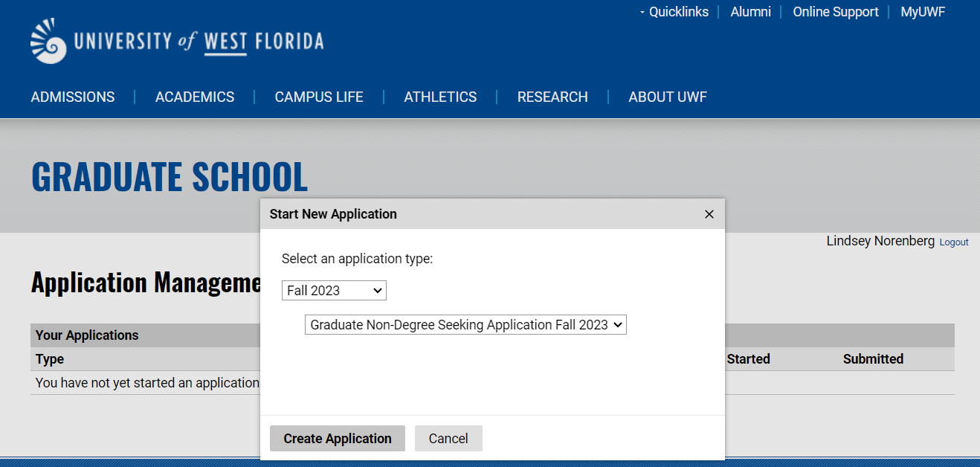The width and height of the screenshot is (980, 467).
Task: Open the Admissions menu
Action: pyautogui.click(x=73, y=97)
